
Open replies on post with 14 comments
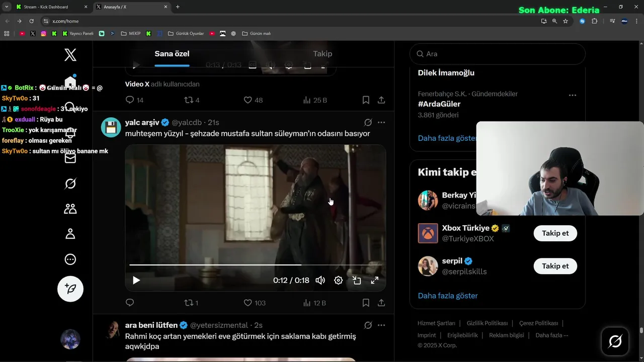[x=134, y=100]
